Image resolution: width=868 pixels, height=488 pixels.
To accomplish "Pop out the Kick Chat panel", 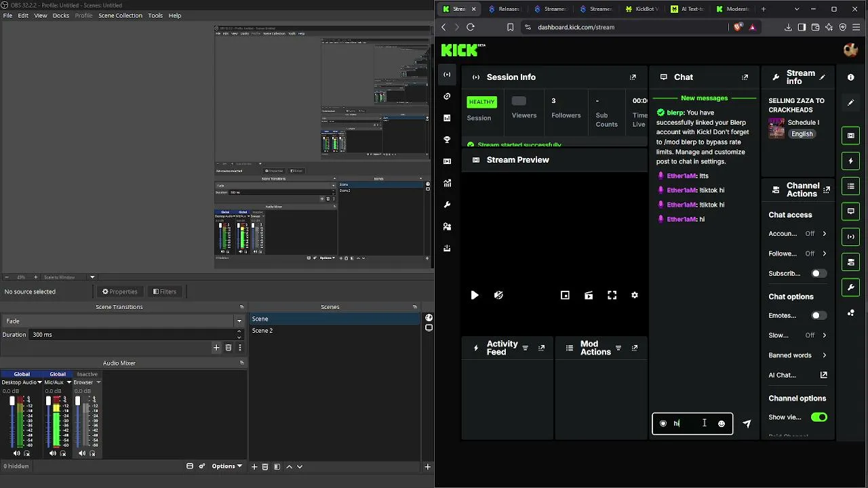I will point(745,77).
